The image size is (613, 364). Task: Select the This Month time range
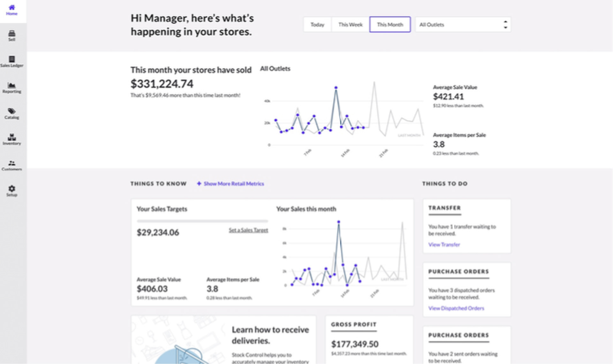tap(390, 25)
